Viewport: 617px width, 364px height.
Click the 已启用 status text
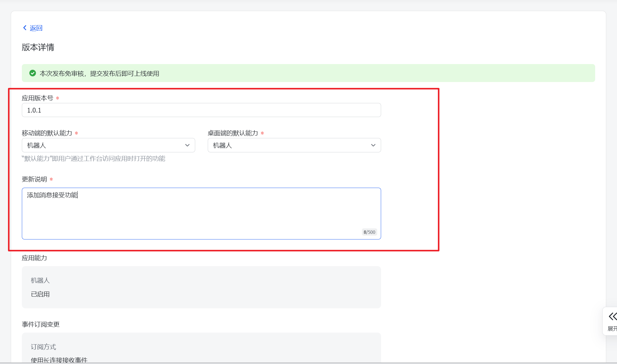point(40,294)
